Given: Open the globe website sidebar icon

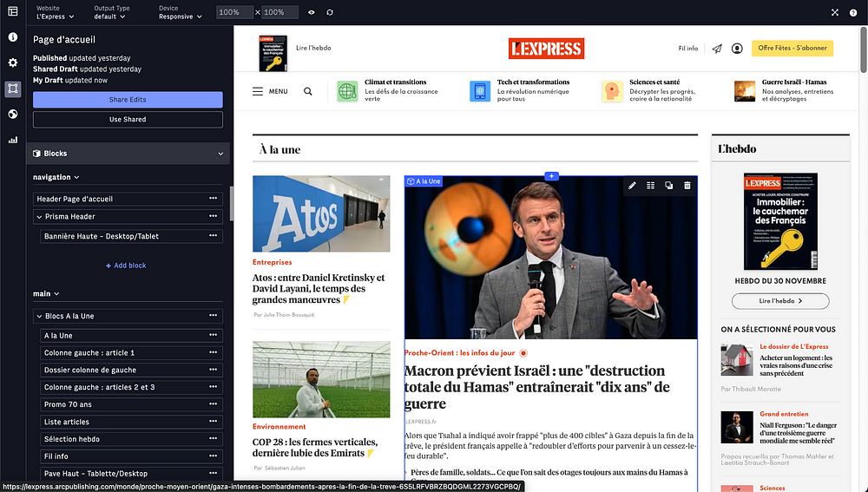Looking at the screenshot, I should pyautogui.click(x=13, y=114).
